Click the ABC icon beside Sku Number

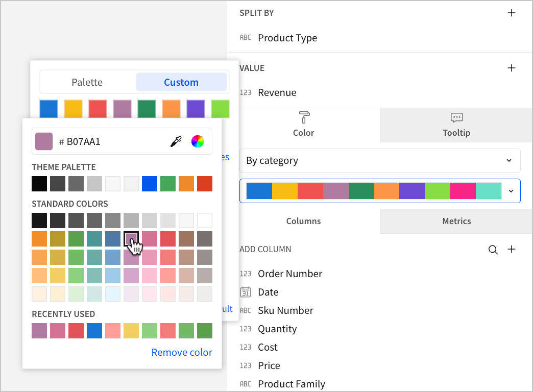246,310
